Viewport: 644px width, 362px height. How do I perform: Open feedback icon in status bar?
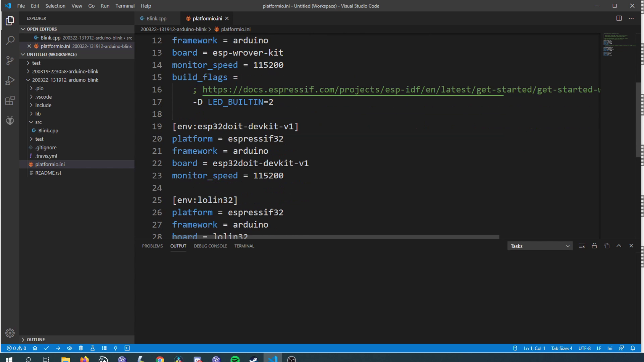point(621,348)
